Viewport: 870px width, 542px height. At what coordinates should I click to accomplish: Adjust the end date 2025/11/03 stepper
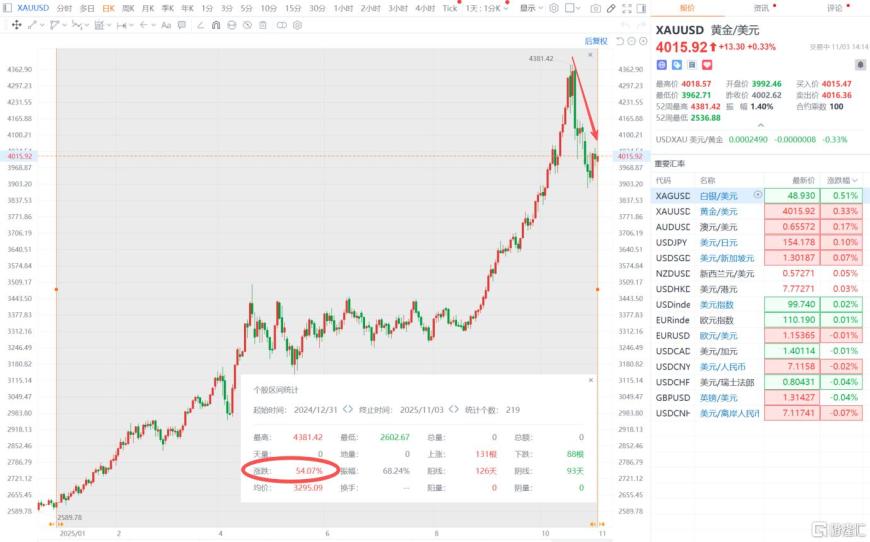(453, 409)
